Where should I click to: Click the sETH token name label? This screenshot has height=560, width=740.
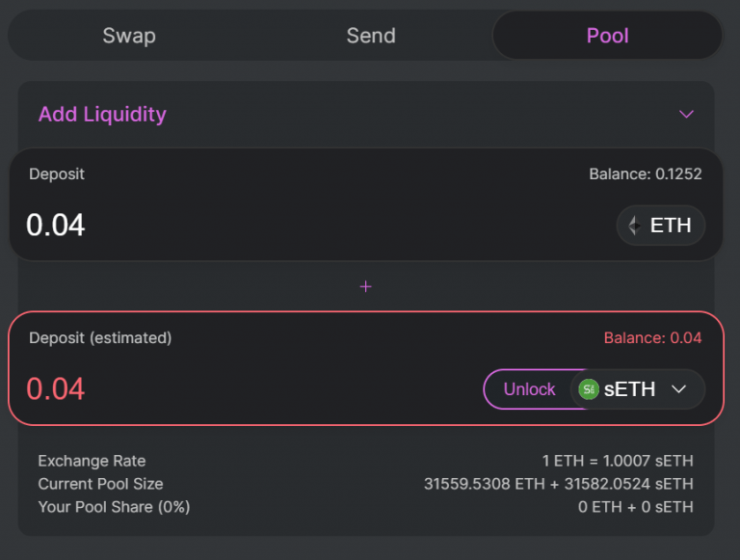tap(630, 389)
